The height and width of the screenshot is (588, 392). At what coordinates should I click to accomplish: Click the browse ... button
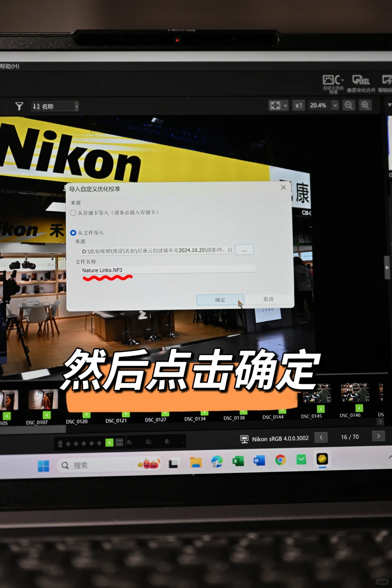pyautogui.click(x=244, y=250)
